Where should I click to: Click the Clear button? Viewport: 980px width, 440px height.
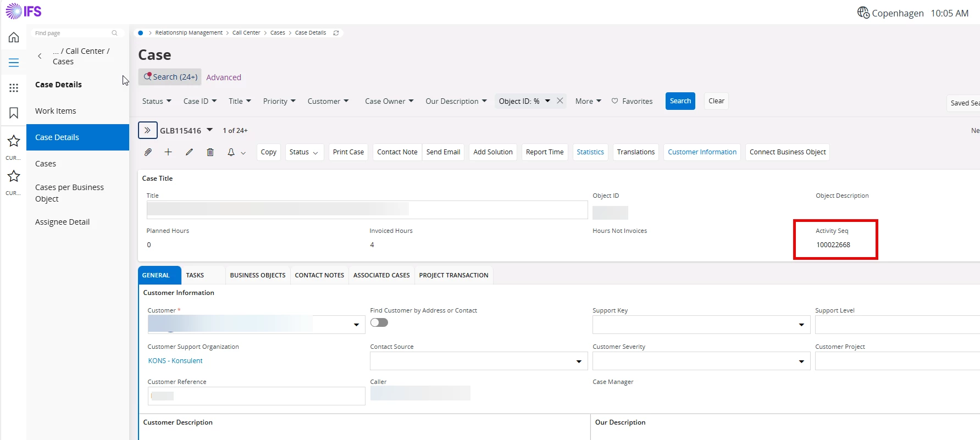(716, 101)
